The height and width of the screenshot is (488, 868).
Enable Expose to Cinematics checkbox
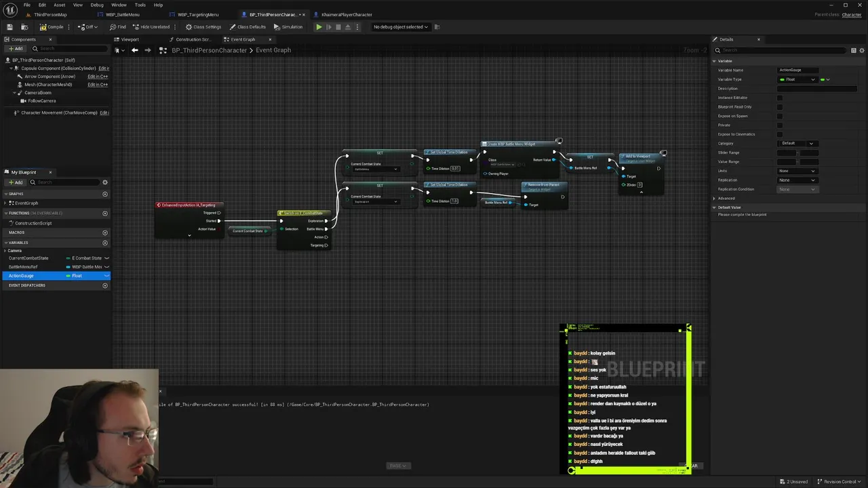pos(779,134)
